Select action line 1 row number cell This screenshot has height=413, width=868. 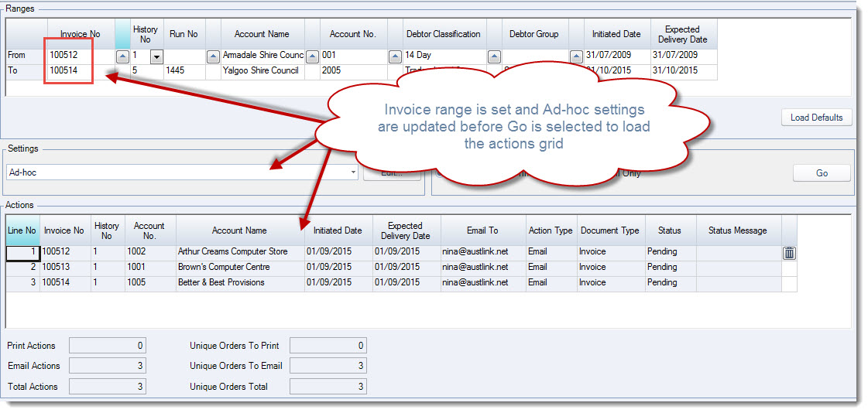pos(22,252)
